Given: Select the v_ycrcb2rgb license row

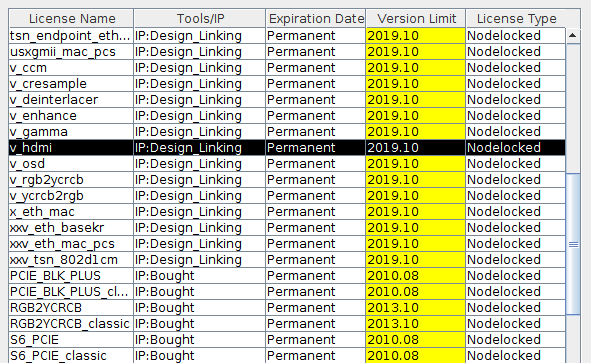Looking at the screenshot, I should tap(287, 196).
